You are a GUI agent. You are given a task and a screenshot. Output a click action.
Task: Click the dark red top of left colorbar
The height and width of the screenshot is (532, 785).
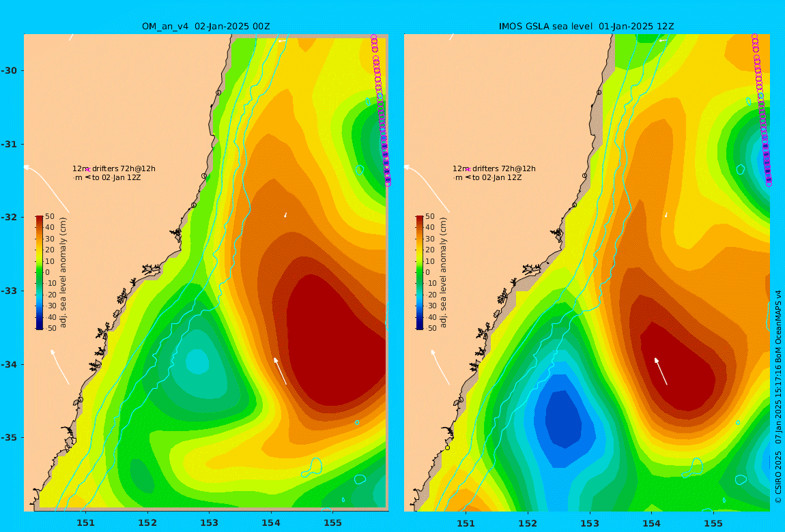(40, 218)
